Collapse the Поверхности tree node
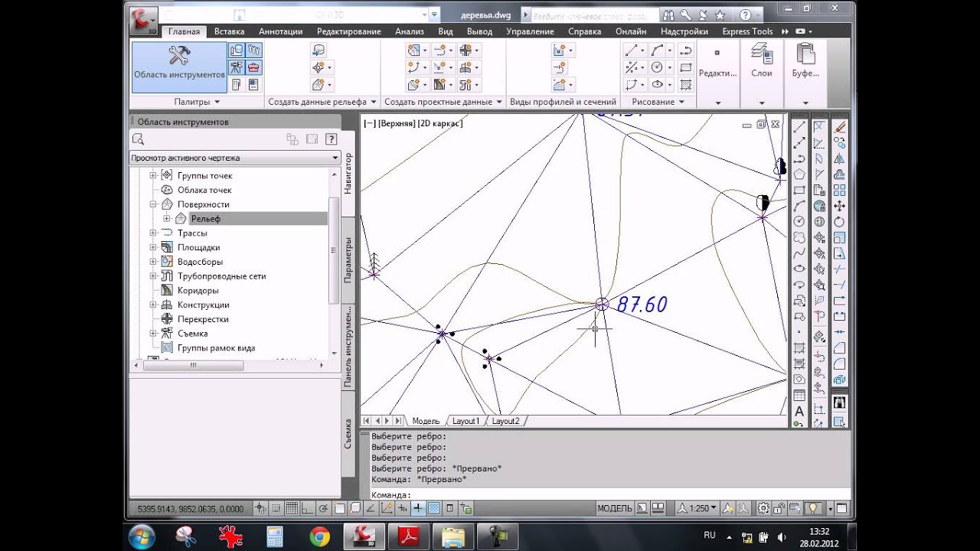Screen dimensions: 980x551 click(153, 204)
